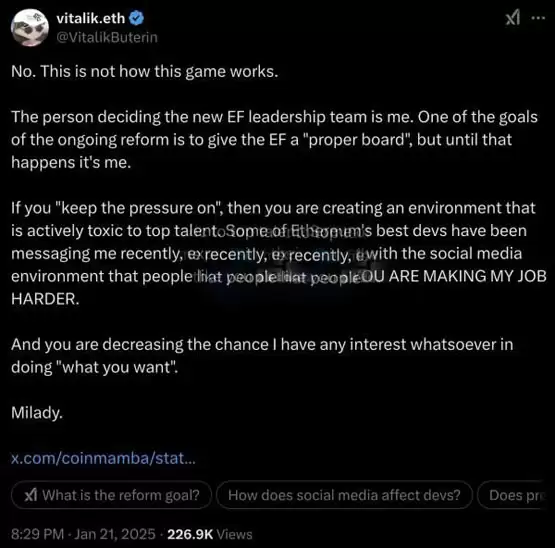Open vitalik.eth's profile avatar picture
This screenshot has height=548, width=555.
coord(30,28)
